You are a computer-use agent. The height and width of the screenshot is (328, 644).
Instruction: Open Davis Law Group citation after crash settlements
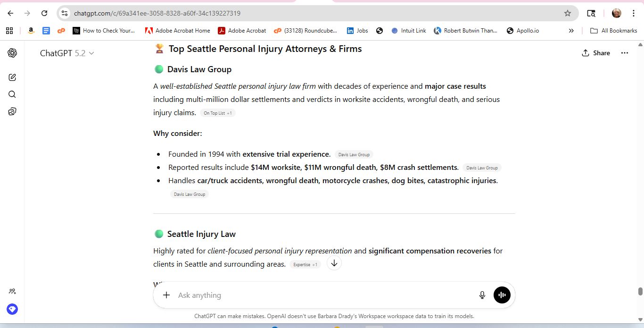coord(482,168)
